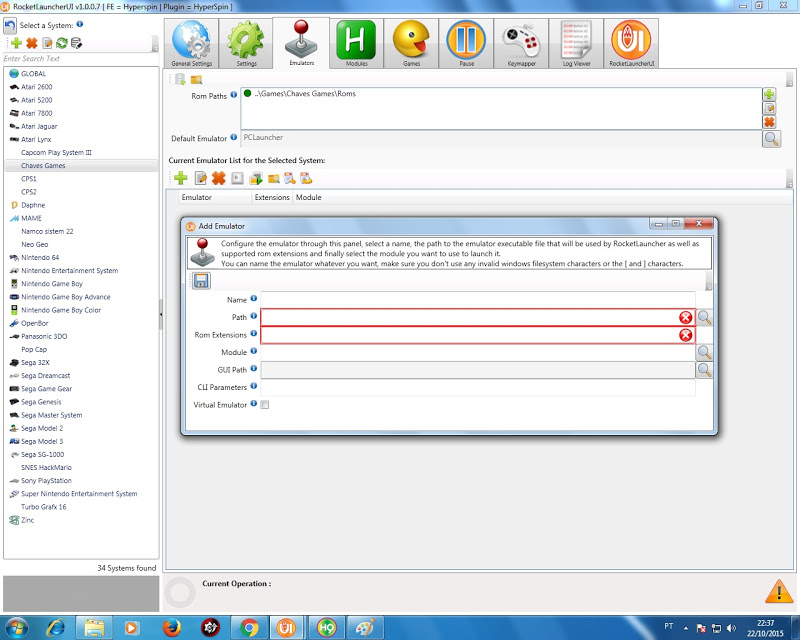Screen dimensions: 800x640
Task: Click the green plus beside the Rom Paths box
Action: coord(769,94)
